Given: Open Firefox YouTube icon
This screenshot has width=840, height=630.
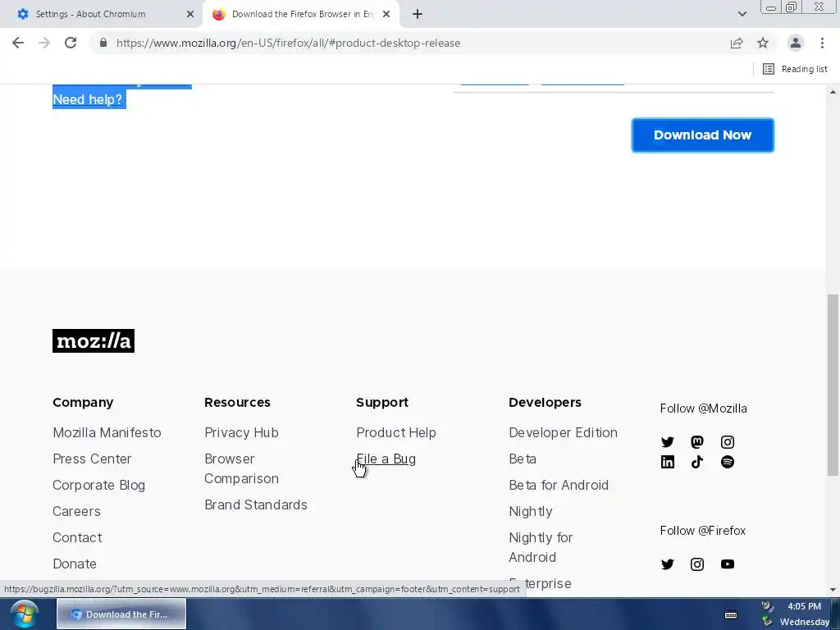Looking at the screenshot, I should [727, 564].
